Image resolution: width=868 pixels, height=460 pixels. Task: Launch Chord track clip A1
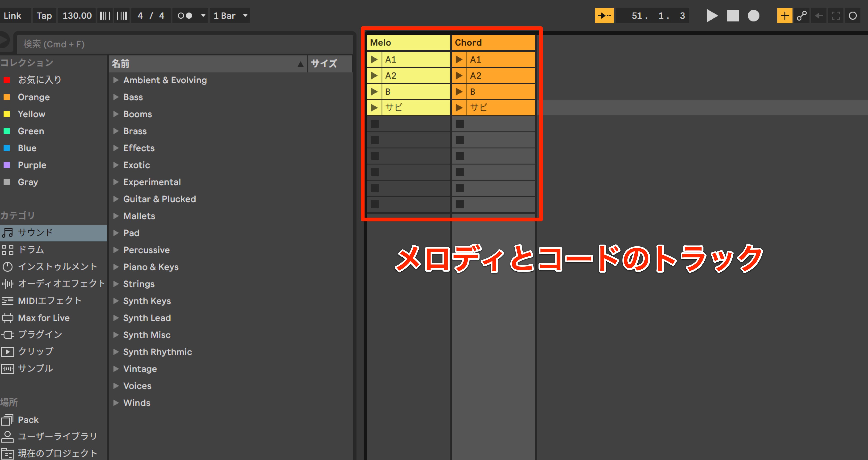(459, 59)
